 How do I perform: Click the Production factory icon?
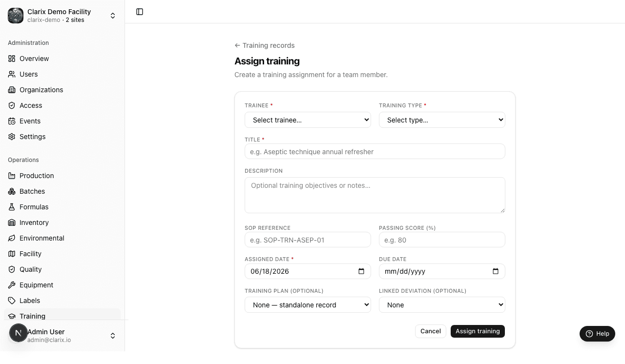pos(12,176)
